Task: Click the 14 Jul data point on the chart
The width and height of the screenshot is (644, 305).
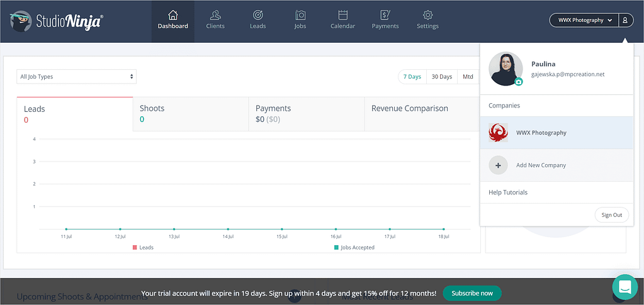Action: [228, 229]
